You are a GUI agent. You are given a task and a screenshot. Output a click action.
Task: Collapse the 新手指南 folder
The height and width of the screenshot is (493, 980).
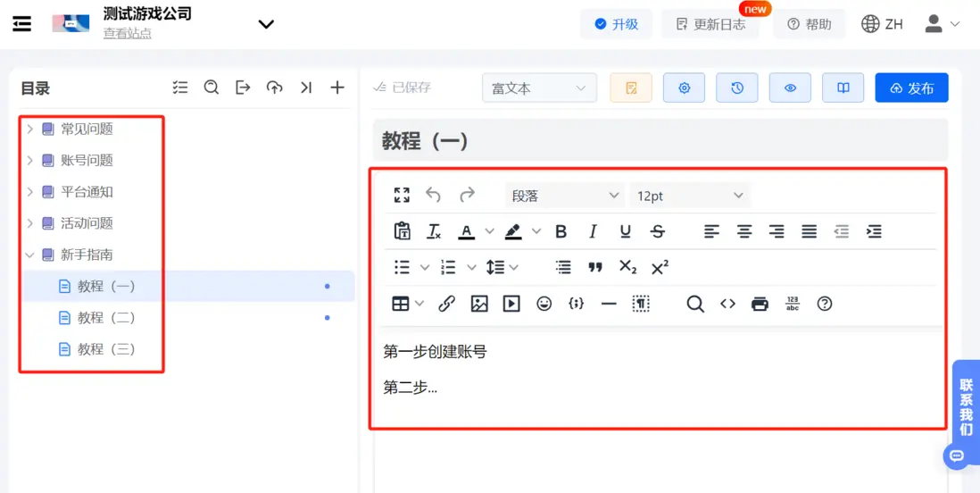pyautogui.click(x=29, y=255)
